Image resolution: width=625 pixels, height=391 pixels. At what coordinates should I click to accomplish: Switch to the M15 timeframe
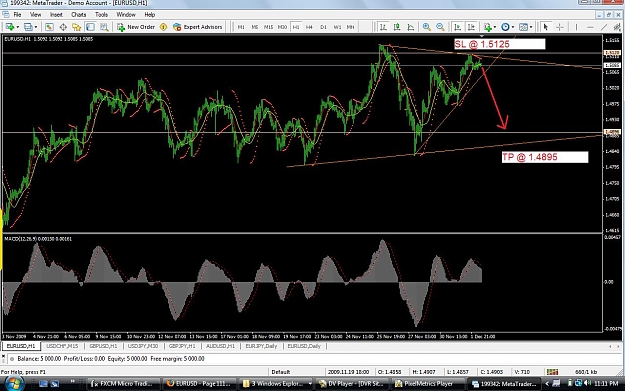[x=269, y=27]
